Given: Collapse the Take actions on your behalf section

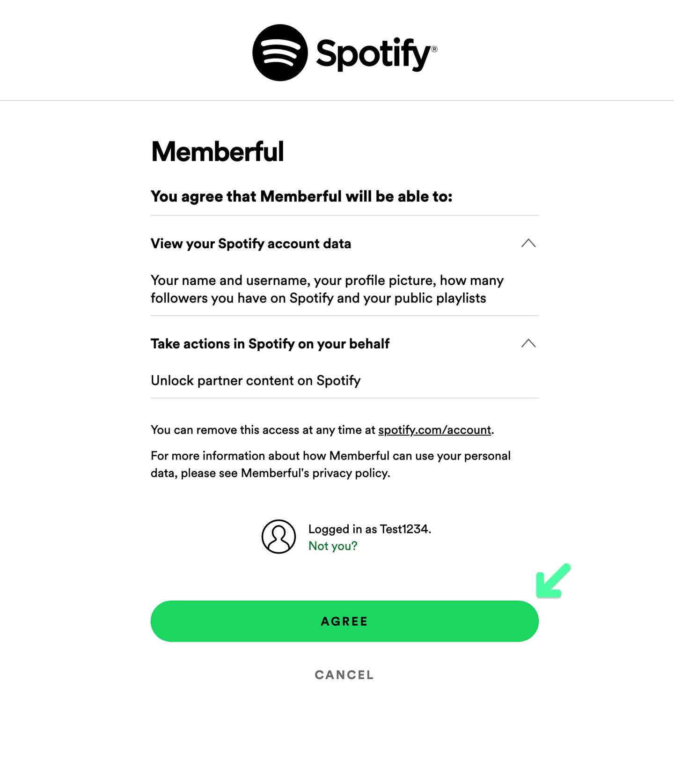Looking at the screenshot, I should 529,343.
